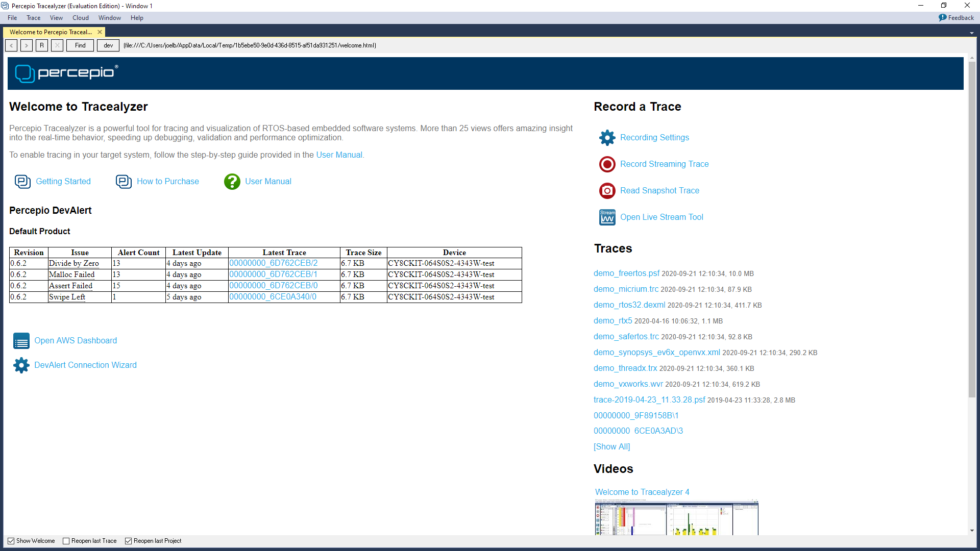The width and height of the screenshot is (980, 551).
Task: Open the Live Stream Tool icon
Action: click(x=607, y=217)
